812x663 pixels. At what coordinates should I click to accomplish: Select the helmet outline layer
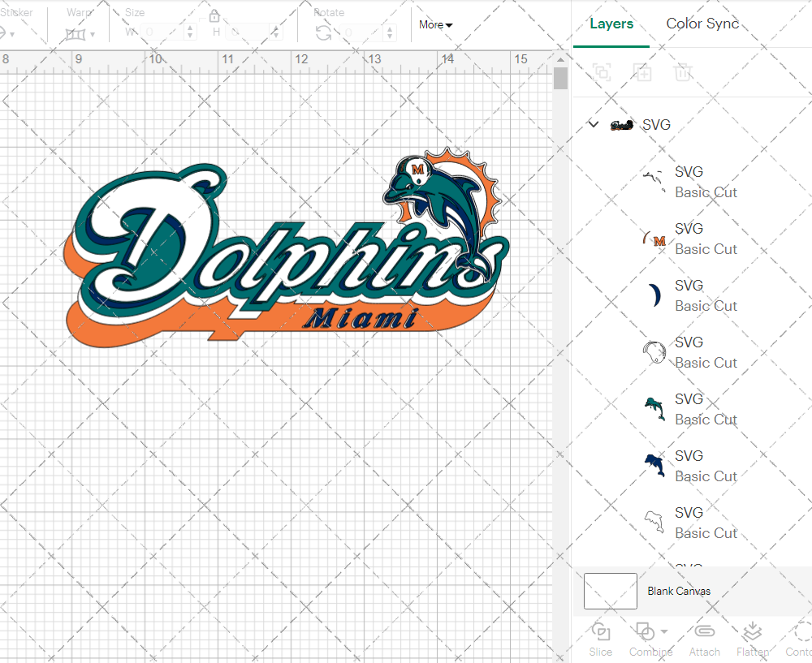point(692,352)
